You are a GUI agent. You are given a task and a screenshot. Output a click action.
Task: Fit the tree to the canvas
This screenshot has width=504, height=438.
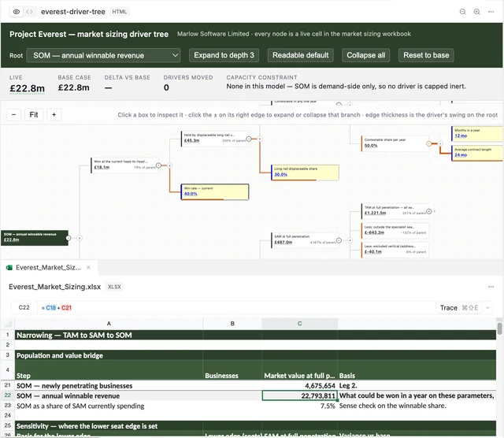[34, 115]
